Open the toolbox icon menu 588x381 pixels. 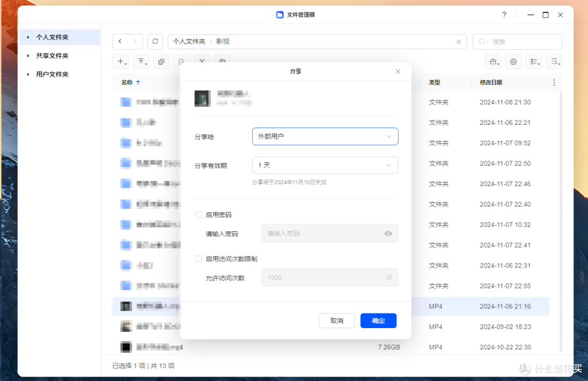[494, 62]
